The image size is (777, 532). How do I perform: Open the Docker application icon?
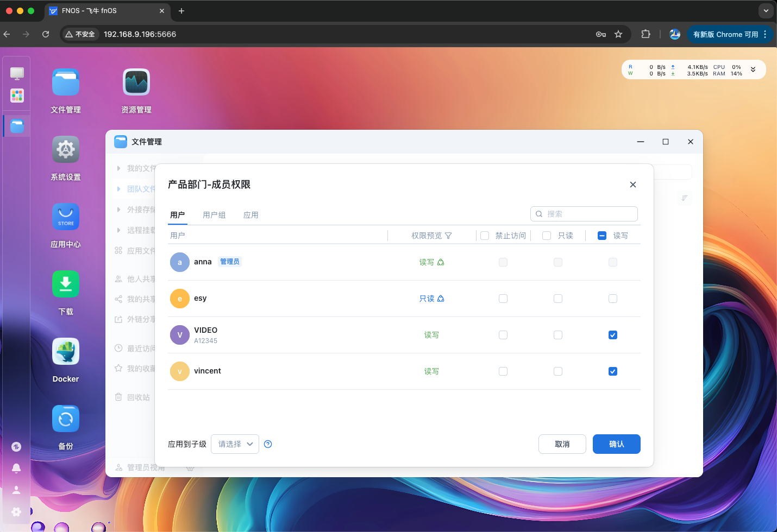(x=65, y=351)
